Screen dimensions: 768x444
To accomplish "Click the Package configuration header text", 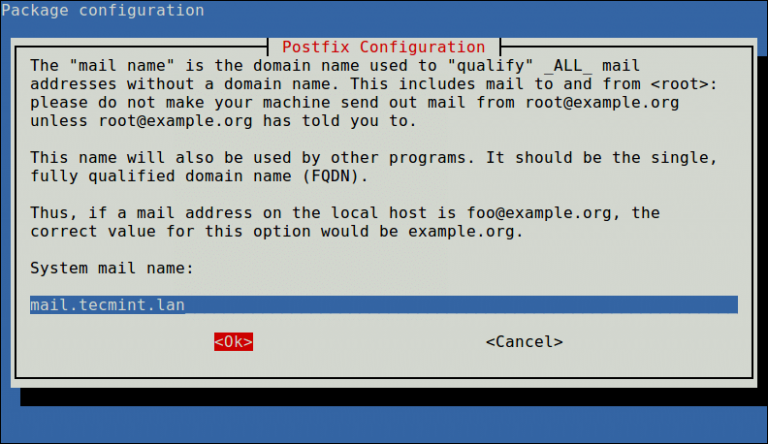I will point(103,10).
